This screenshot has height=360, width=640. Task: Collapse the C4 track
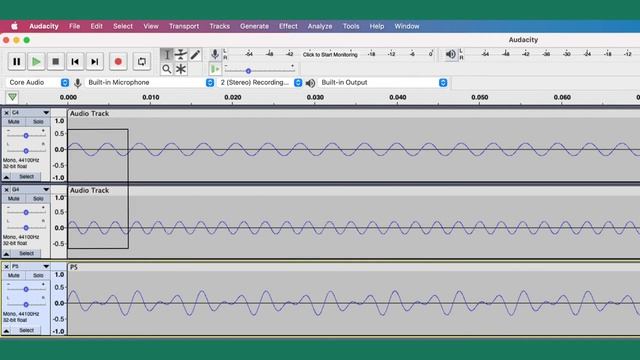(x=7, y=177)
